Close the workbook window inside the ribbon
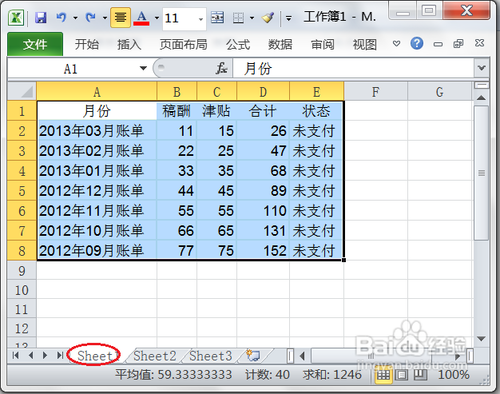500x394 pixels. (480, 43)
